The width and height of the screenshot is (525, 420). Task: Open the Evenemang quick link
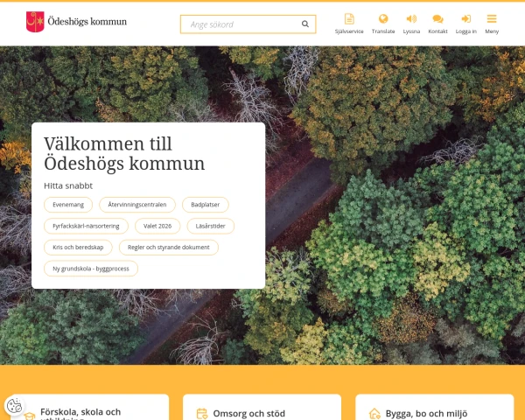68,205
